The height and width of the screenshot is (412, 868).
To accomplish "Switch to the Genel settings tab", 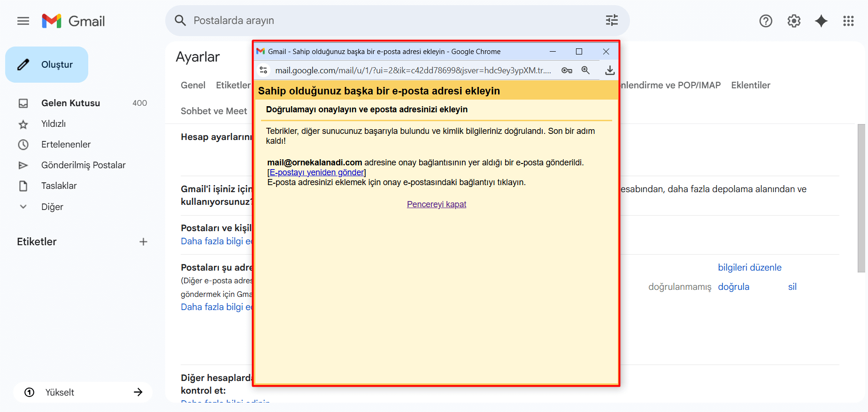I will [x=193, y=85].
